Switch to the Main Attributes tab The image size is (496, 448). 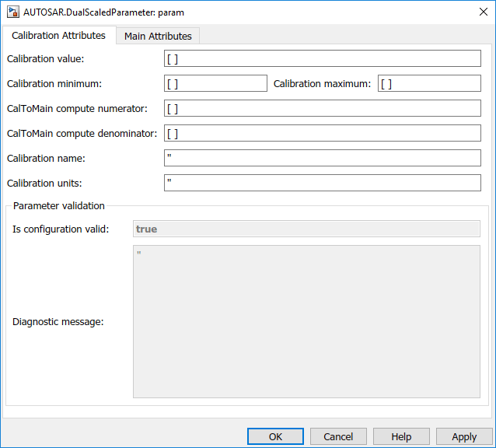click(x=158, y=36)
